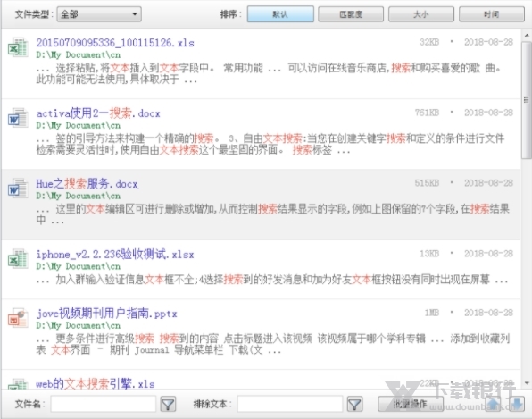Open file 20150709095336_100115126.xls
This screenshot has height=419, width=532.
click(115, 43)
